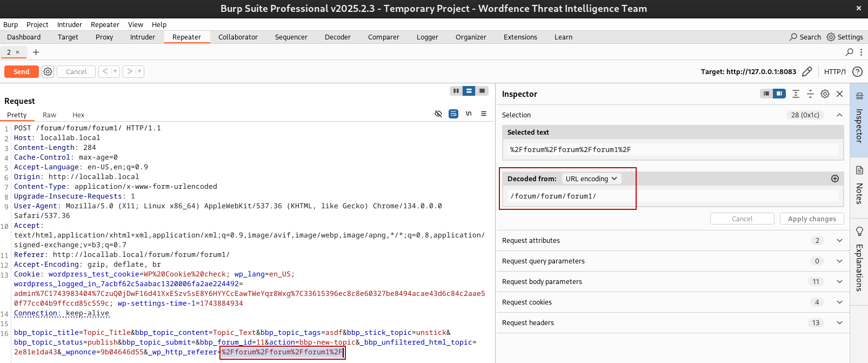Click the Send request settings gear icon
The width and height of the screenshot is (868, 363).
(48, 71)
